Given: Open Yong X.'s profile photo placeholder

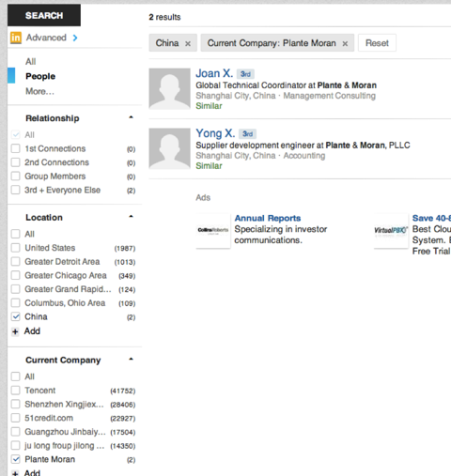Looking at the screenshot, I should [x=169, y=148].
